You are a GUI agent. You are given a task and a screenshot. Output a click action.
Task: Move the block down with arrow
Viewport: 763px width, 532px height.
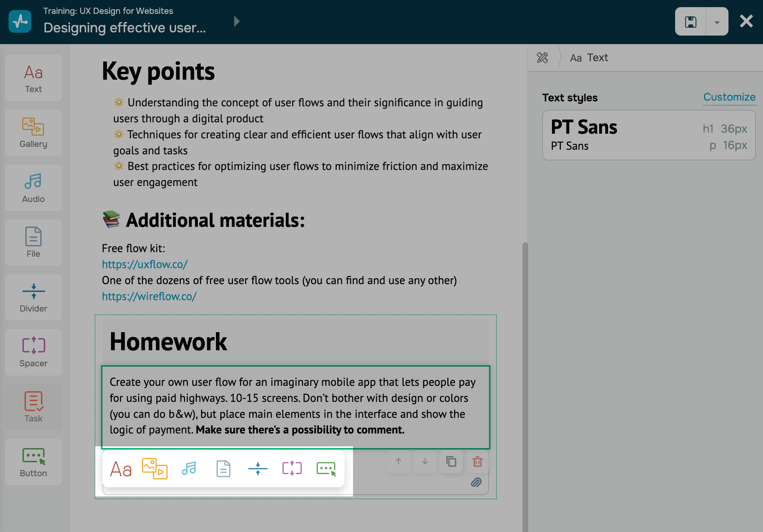pos(425,462)
